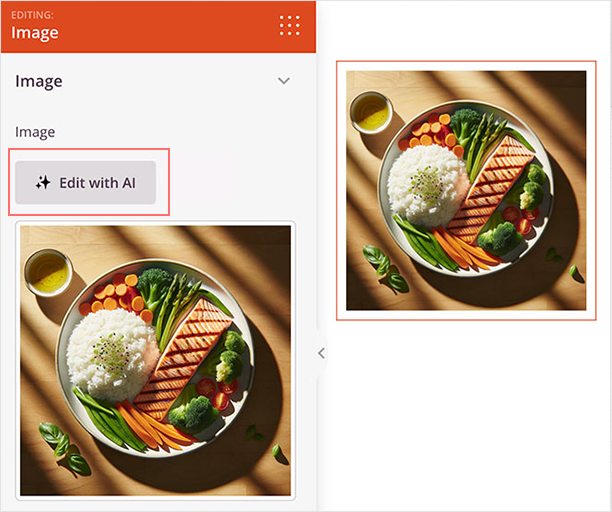Open the dotted grid menu icon in the header
The height and width of the screenshot is (512, 612).
coord(290,26)
